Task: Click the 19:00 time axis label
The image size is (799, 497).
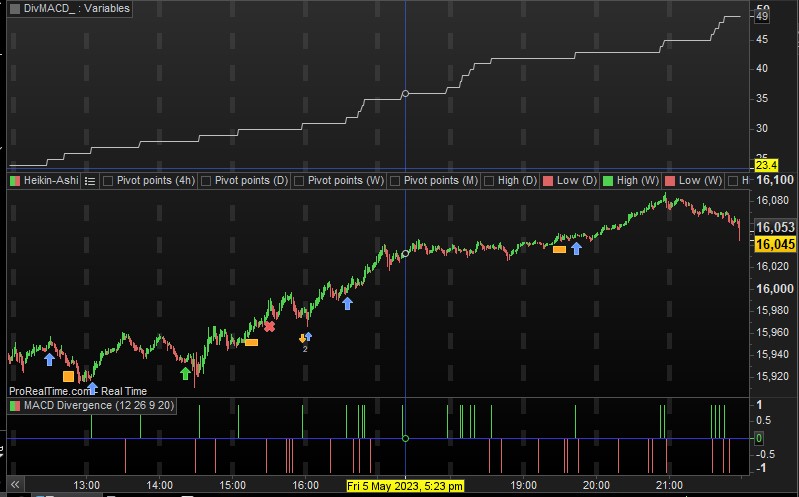Action: click(523, 485)
